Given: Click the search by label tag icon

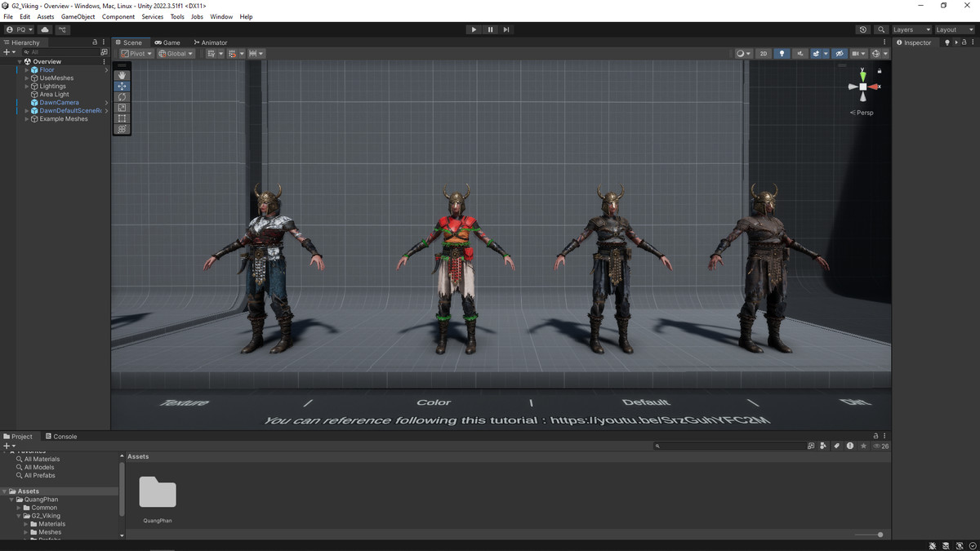Looking at the screenshot, I should pos(837,447).
